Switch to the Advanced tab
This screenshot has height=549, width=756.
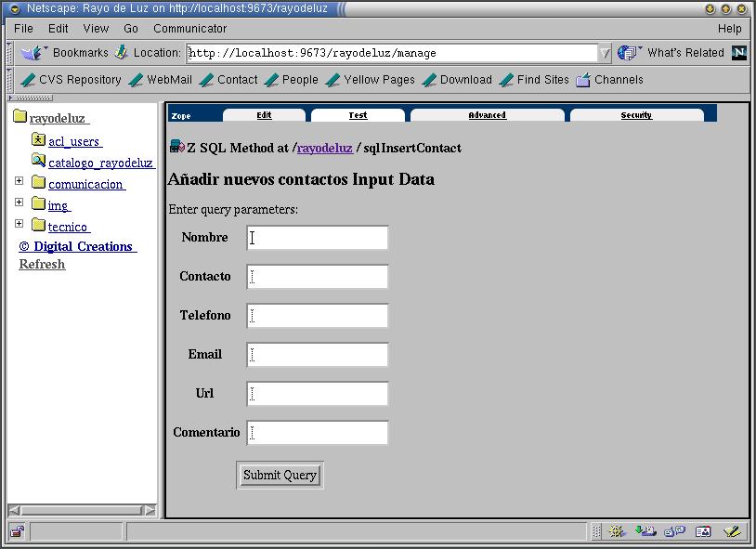point(487,115)
